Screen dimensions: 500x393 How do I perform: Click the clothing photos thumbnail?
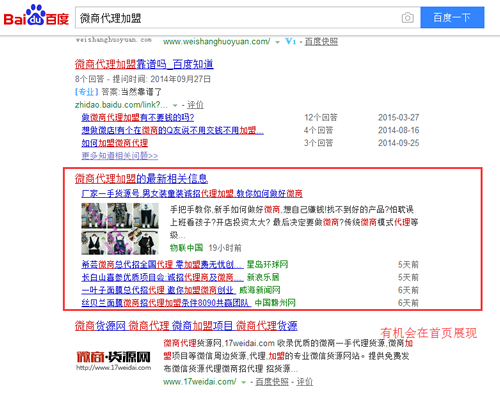[120, 229]
